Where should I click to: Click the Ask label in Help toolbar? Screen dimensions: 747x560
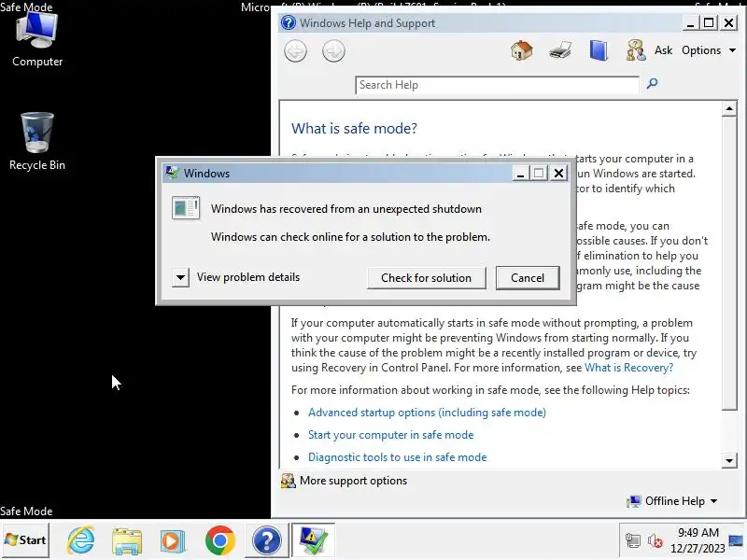click(663, 50)
